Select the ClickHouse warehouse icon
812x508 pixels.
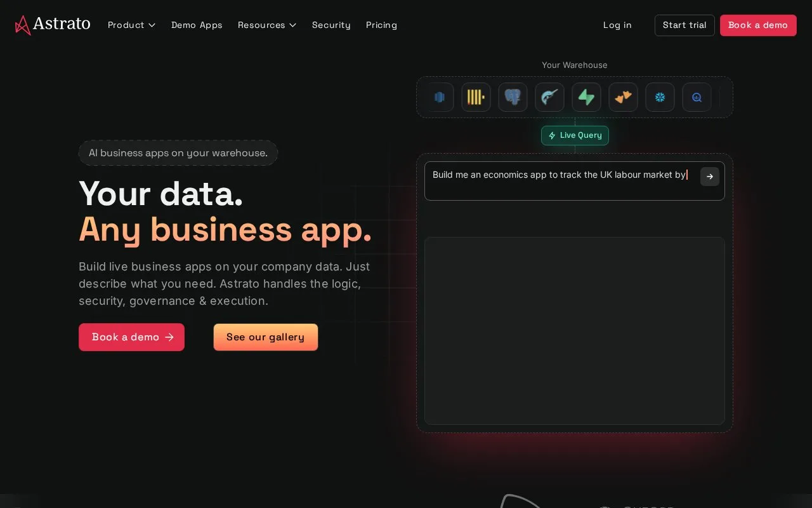tap(476, 97)
